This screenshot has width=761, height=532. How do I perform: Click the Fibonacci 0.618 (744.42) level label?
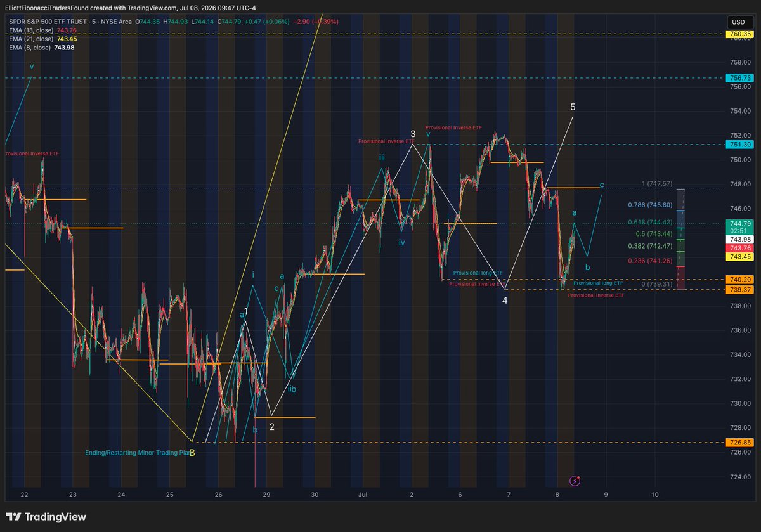point(650,222)
